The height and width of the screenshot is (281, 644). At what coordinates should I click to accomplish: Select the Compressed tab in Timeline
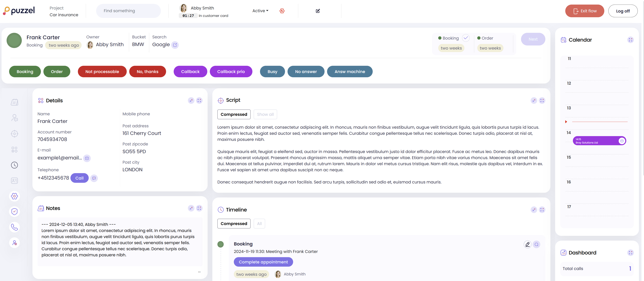[234, 224]
